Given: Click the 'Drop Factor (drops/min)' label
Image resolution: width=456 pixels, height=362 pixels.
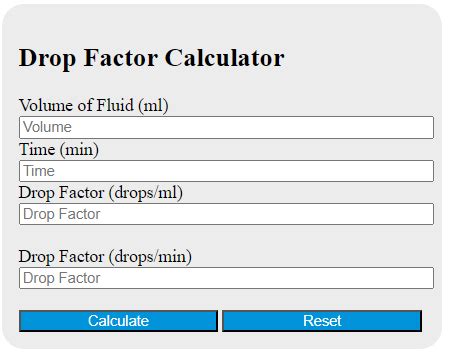Looking at the screenshot, I should (105, 257).
